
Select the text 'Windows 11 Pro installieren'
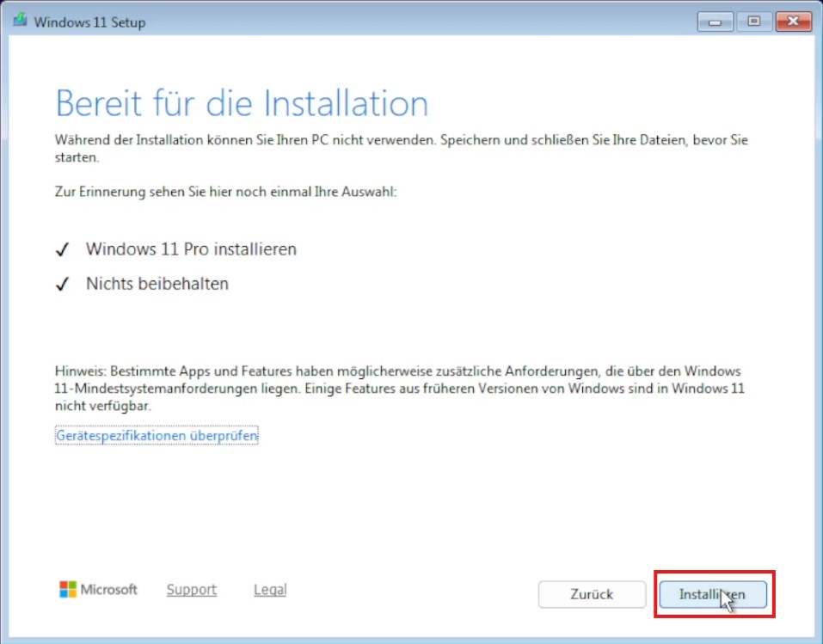[191, 248]
